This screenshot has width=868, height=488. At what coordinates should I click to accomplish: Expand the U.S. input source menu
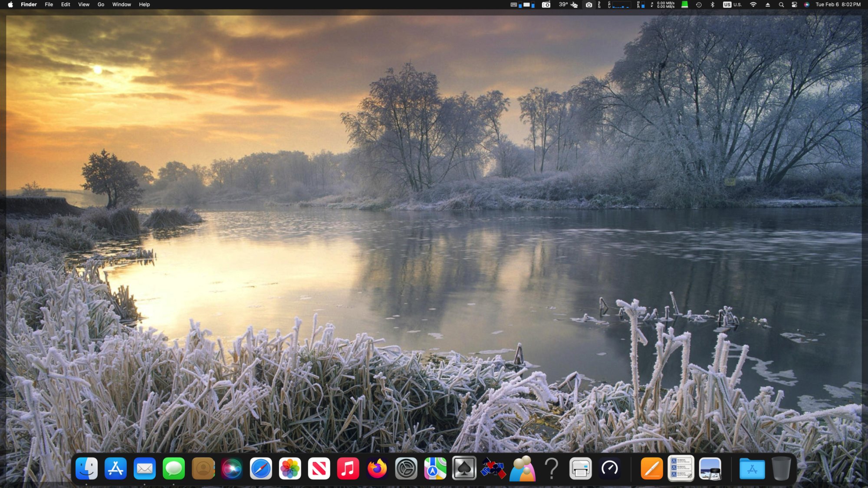tap(733, 5)
